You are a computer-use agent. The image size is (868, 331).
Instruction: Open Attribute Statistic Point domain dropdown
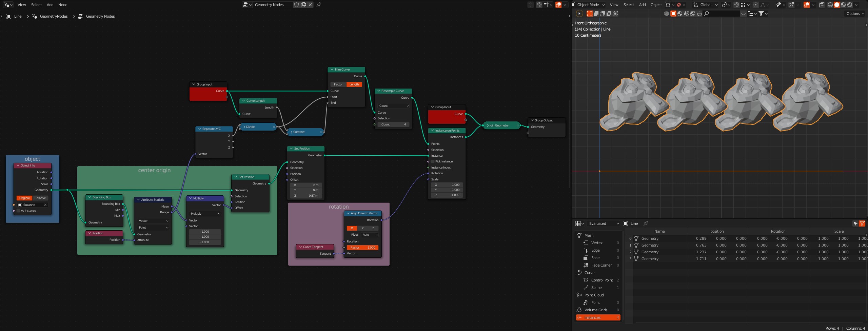click(x=153, y=228)
